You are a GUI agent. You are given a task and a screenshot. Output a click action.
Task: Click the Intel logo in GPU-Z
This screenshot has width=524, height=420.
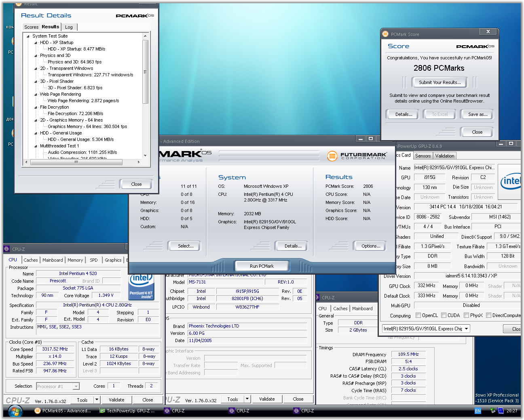click(x=510, y=182)
